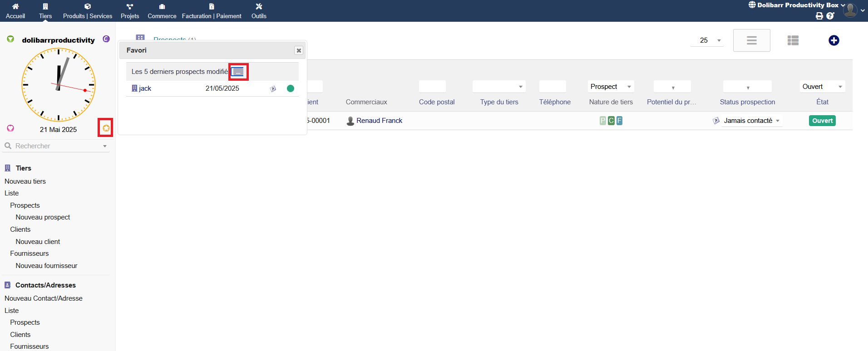Viewport: 868px width, 351px height.
Task: Close the Favori popup
Action: pyautogui.click(x=298, y=50)
